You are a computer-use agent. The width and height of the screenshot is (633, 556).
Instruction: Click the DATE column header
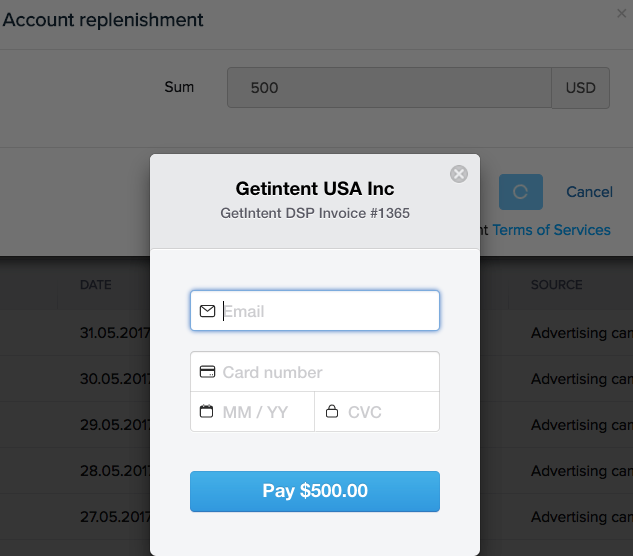point(96,285)
